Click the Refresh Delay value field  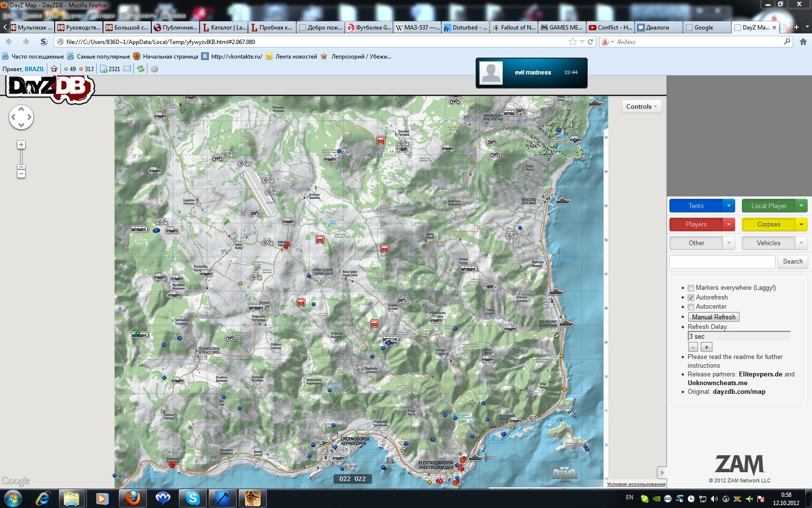click(739, 336)
